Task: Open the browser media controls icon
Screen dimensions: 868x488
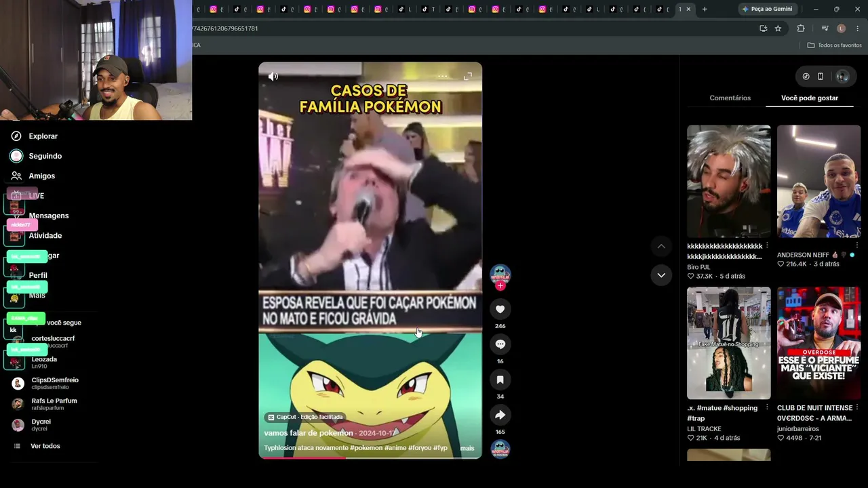Action: coord(825,28)
